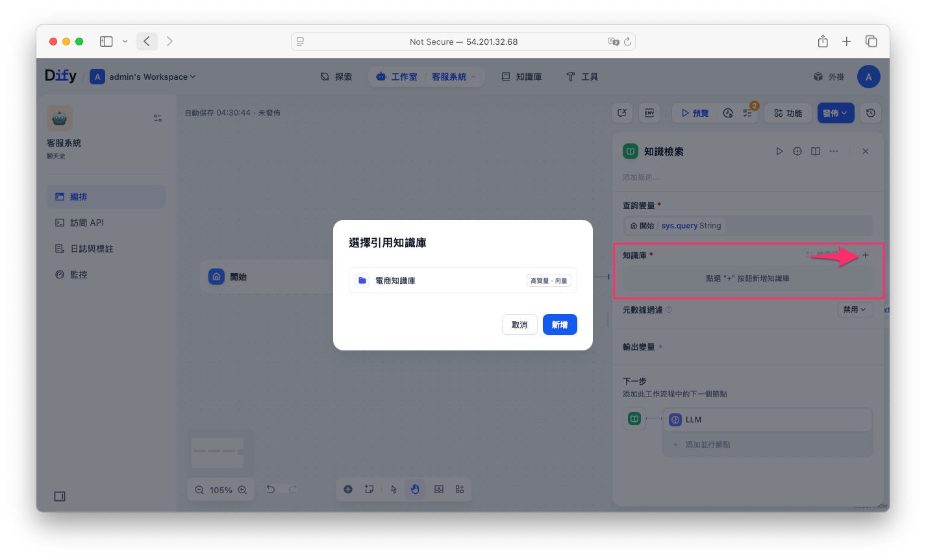Screen dimensions: 926x560
Task: Expand the 禁用 metadata filter dropdown
Action: point(855,310)
